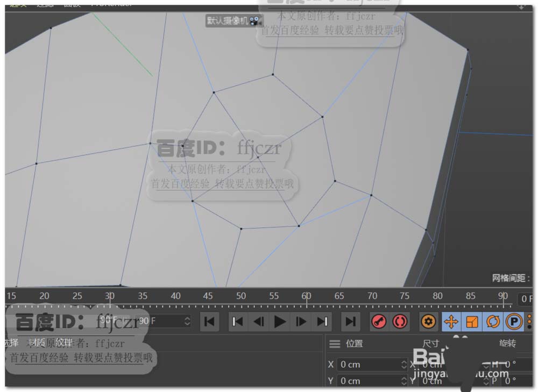The image size is (538, 392).
Task: Toggle scale keyframe recording icon
Action: click(472, 322)
